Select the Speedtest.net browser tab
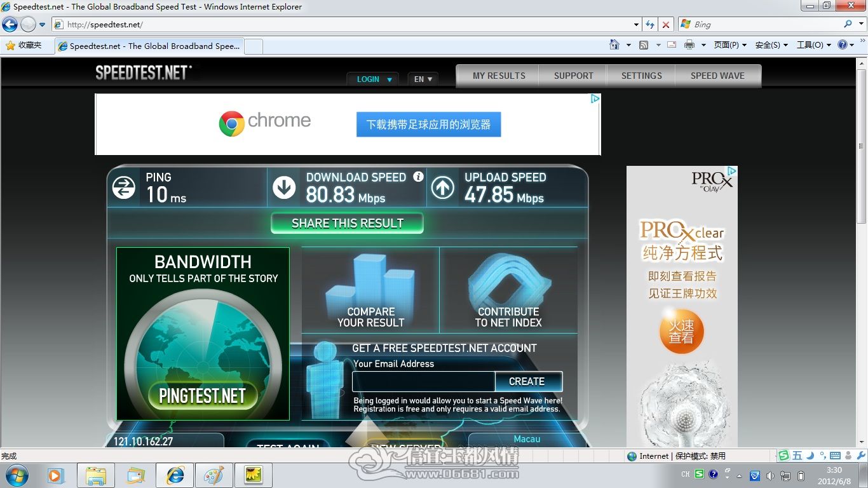The width and height of the screenshot is (868, 488). coord(149,46)
